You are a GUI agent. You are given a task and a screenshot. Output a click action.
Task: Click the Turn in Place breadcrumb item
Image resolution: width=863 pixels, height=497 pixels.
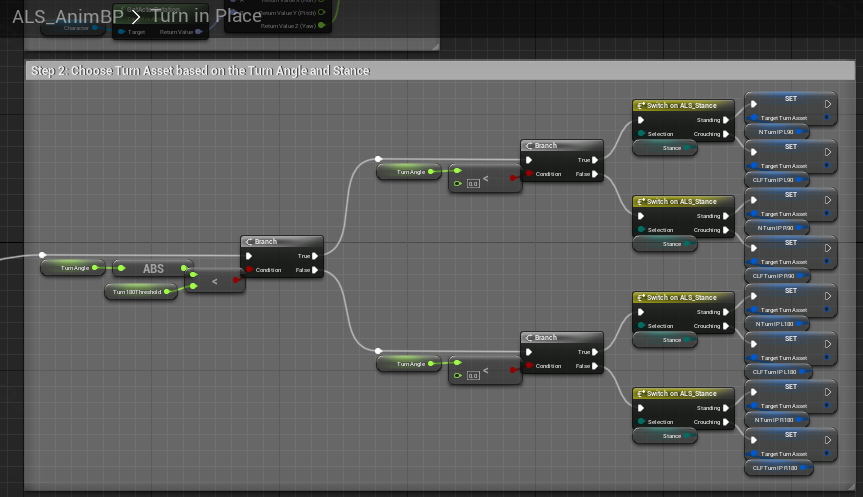coord(206,16)
